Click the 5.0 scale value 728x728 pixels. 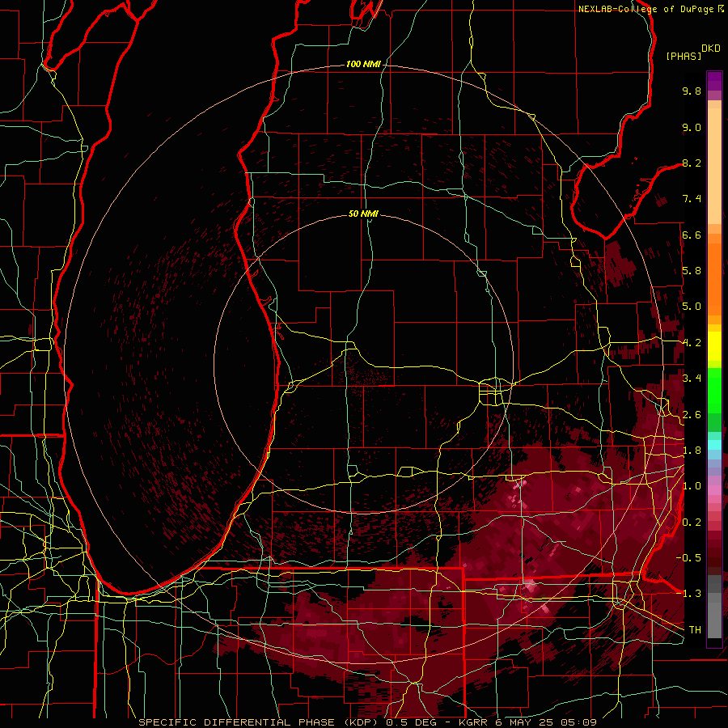(x=692, y=307)
